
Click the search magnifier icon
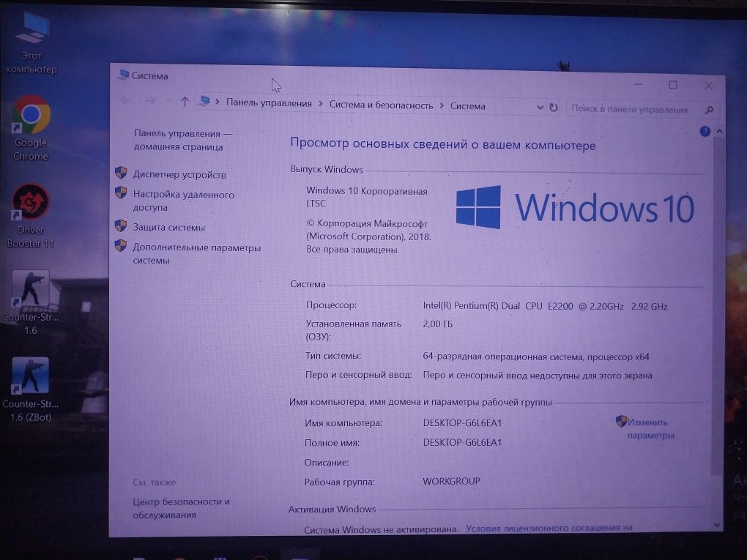click(x=709, y=110)
